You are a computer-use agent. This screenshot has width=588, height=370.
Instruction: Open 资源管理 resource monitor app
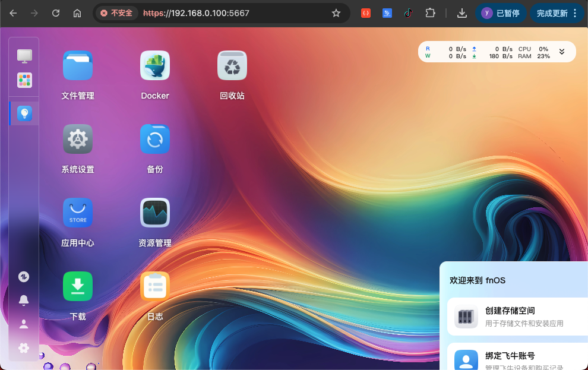click(x=155, y=213)
